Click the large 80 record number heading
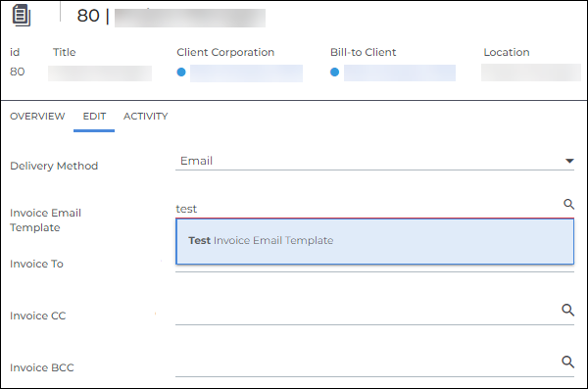 pyautogui.click(x=88, y=16)
